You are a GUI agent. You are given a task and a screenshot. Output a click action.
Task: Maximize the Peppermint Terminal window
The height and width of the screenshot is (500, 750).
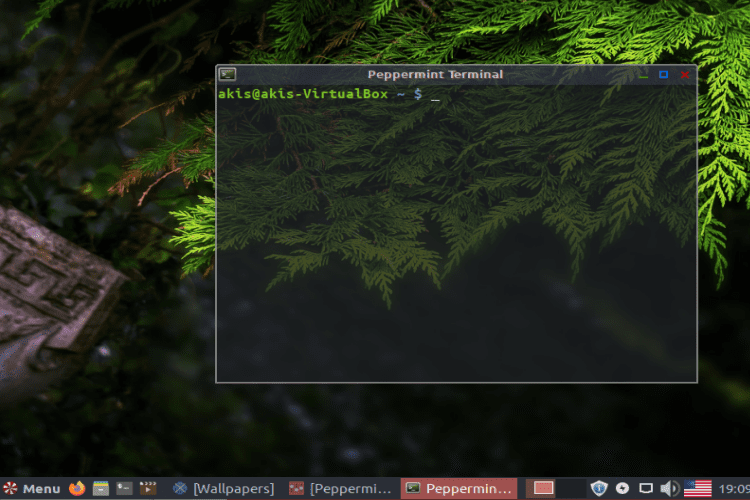pos(663,74)
